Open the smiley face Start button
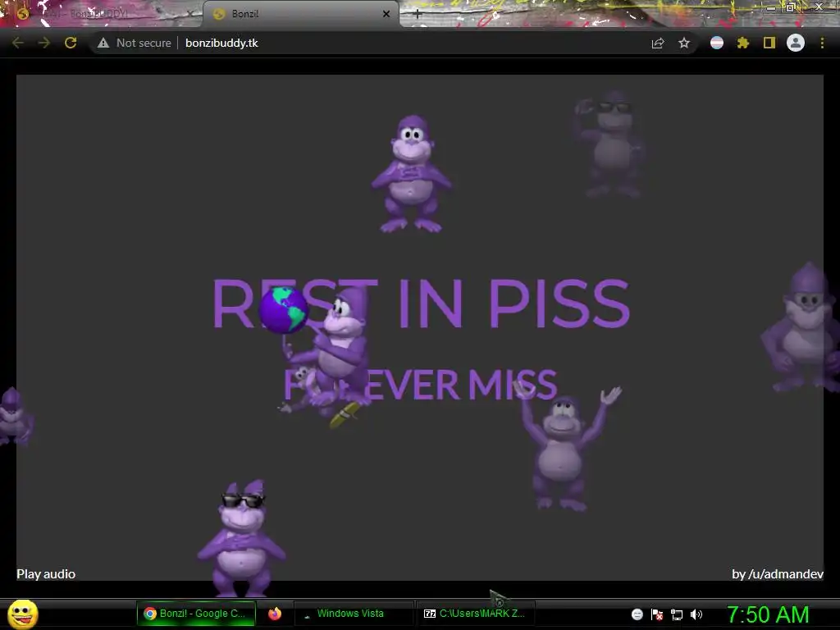The height and width of the screenshot is (630, 840). tap(22, 614)
